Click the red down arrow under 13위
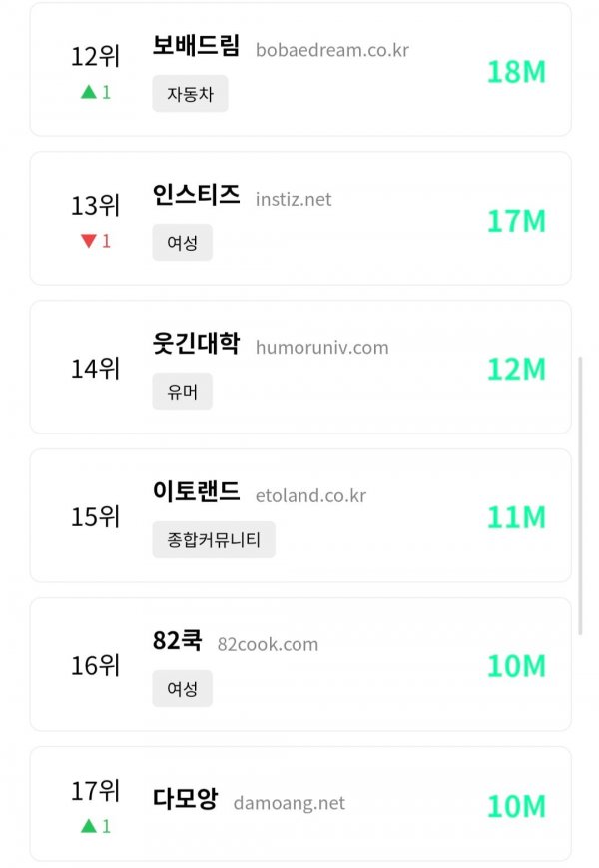 tap(89, 241)
